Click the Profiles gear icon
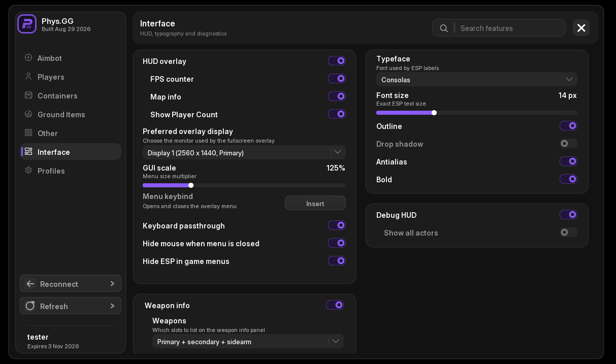This screenshot has height=364, width=616. [x=28, y=171]
